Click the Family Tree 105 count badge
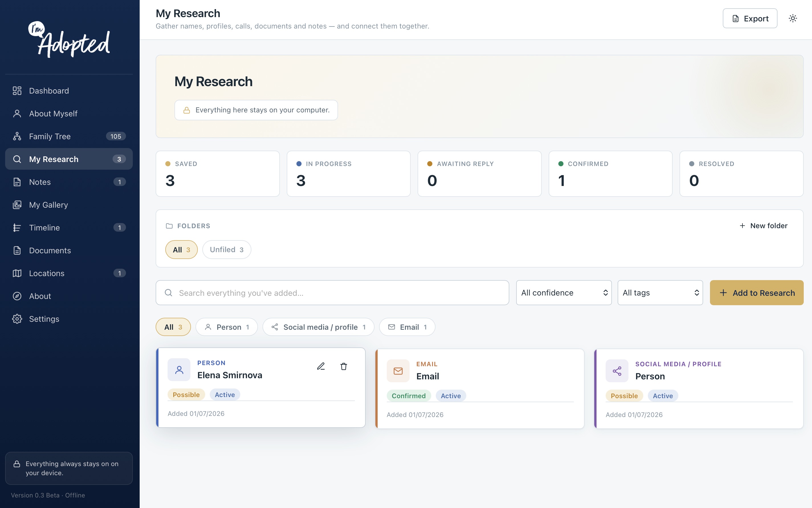This screenshot has width=812, height=508. tap(116, 136)
